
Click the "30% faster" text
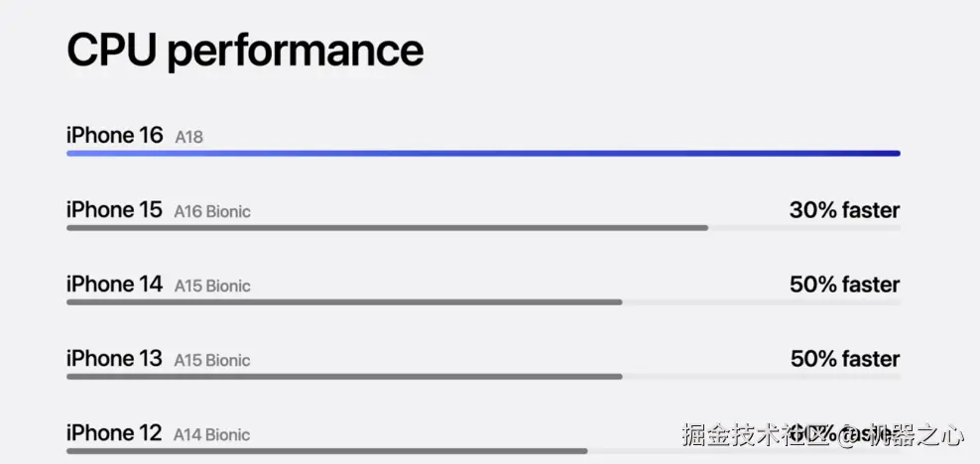click(x=844, y=210)
